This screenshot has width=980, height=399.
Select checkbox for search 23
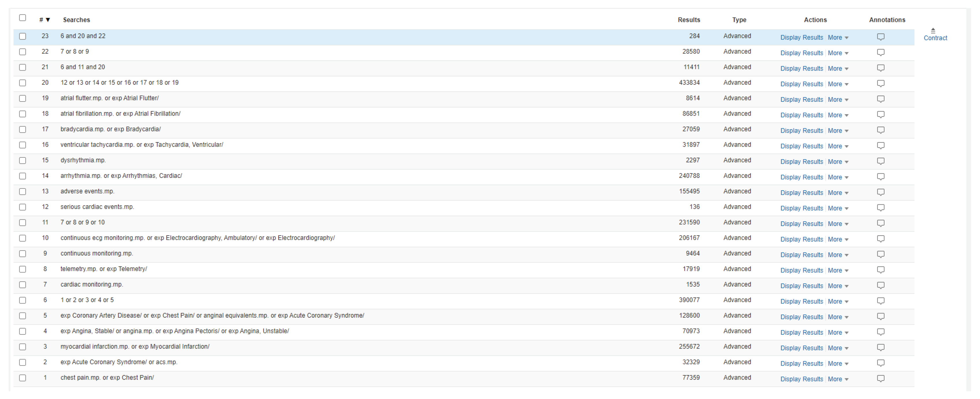tap(23, 36)
